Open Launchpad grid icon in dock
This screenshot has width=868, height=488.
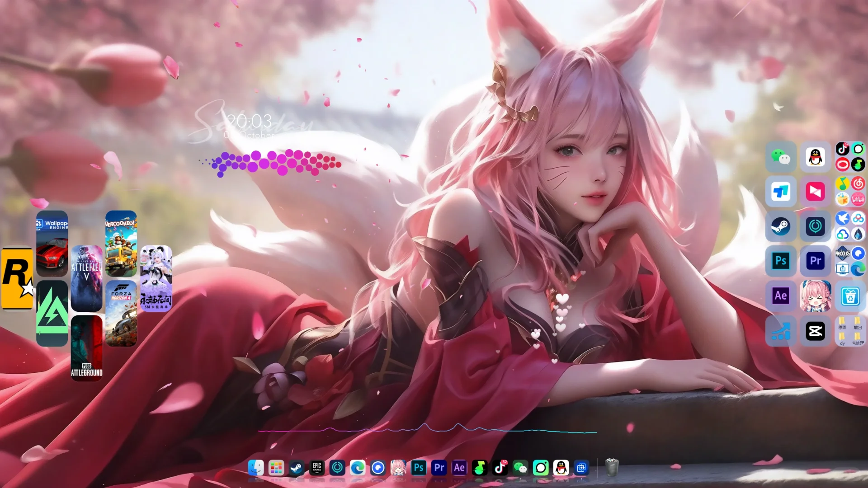click(x=276, y=468)
